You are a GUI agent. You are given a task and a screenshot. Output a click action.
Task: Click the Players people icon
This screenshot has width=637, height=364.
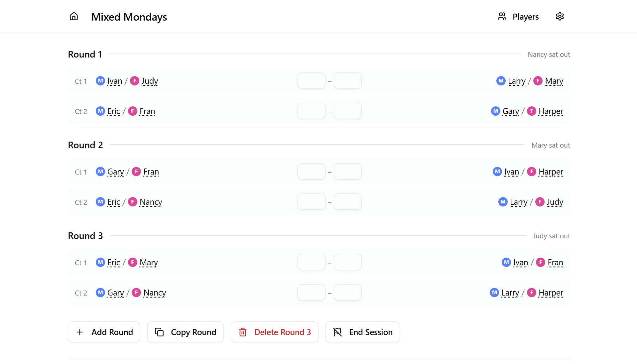(502, 16)
